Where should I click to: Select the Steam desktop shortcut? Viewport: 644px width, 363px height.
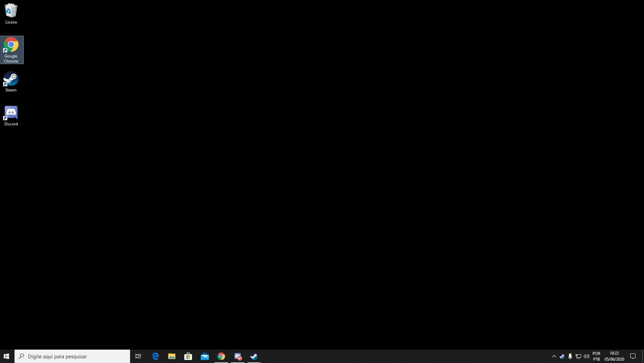11,82
